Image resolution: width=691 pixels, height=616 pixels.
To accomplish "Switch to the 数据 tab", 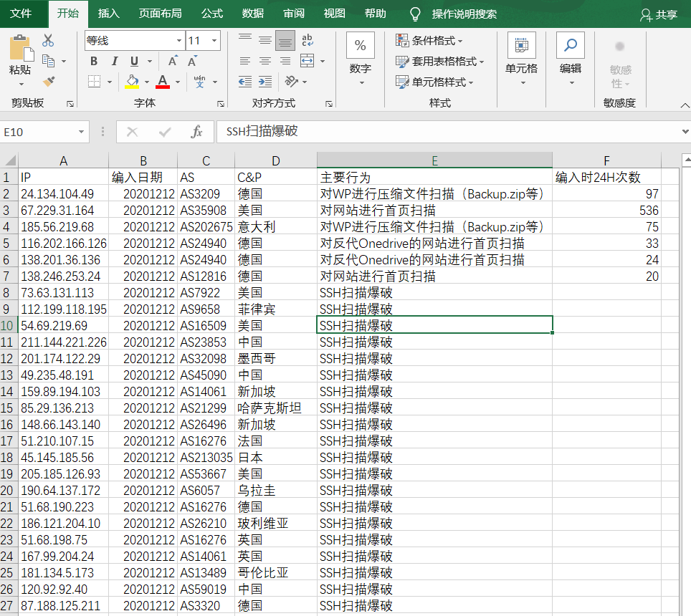I will tap(252, 14).
